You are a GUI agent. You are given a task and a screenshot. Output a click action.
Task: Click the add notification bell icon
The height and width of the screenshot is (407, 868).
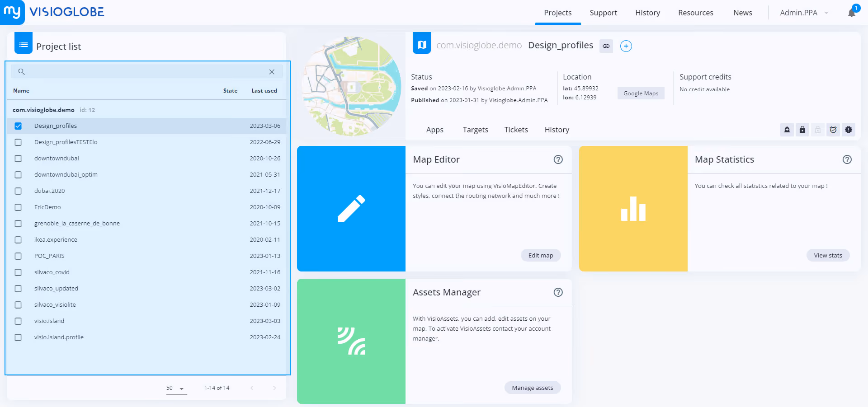pyautogui.click(x=787, y=130)
